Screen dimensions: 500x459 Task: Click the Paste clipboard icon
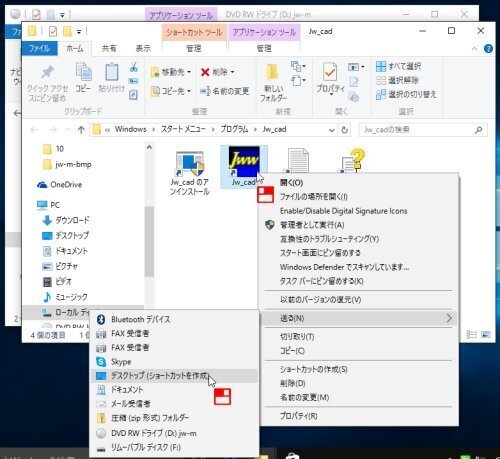[112, 72]
